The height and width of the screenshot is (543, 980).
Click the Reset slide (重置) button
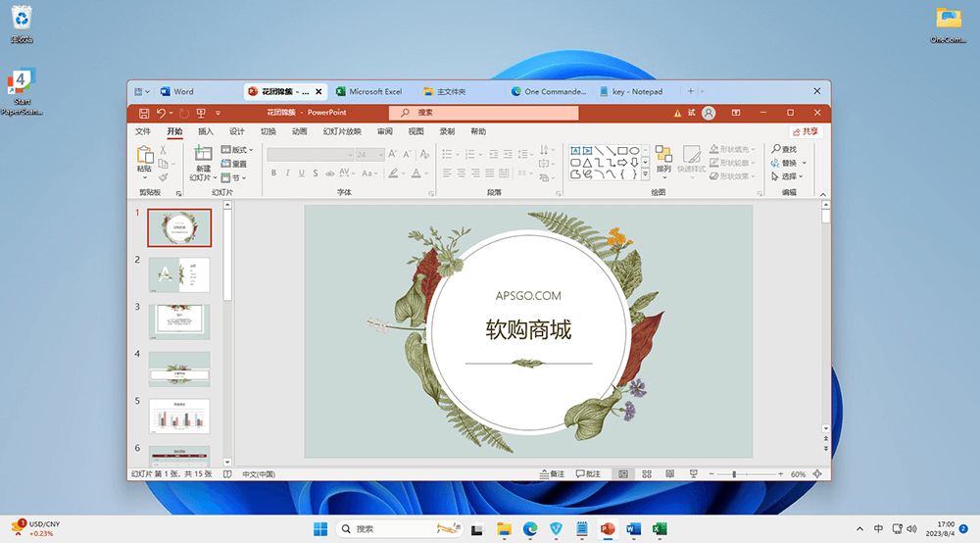pyautogui.click(x=234, y=164)
